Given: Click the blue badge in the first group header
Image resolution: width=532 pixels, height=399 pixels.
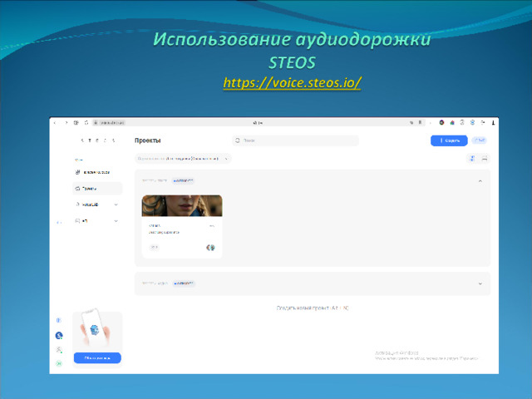Looking at the screenshot, I should [x=183, y=181].
